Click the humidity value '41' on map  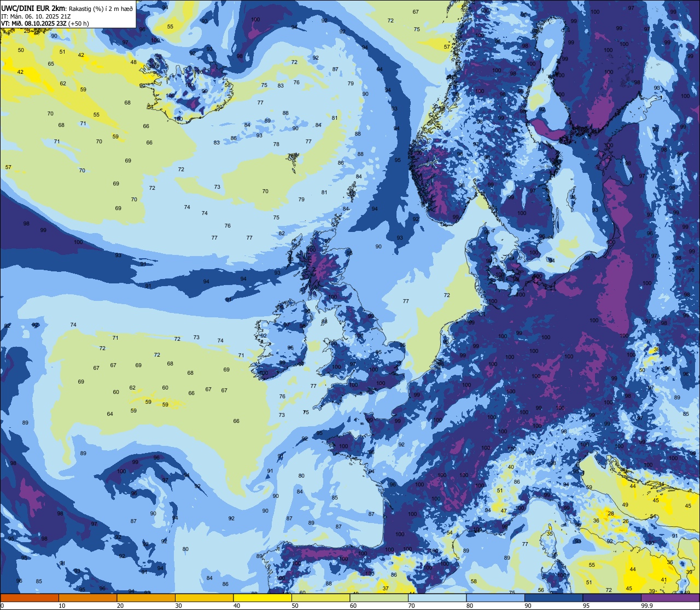tap(664, 580)
